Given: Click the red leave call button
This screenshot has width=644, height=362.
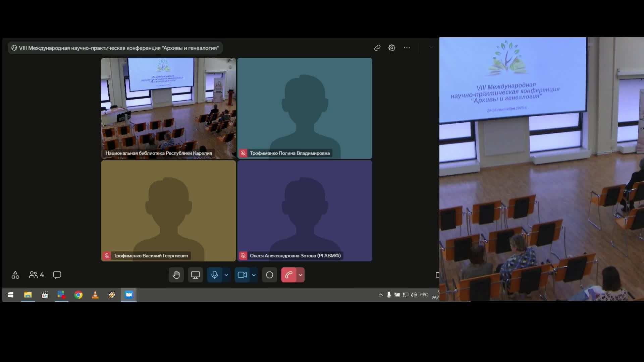Looking at the screenshot, I should tap(288, 275).
